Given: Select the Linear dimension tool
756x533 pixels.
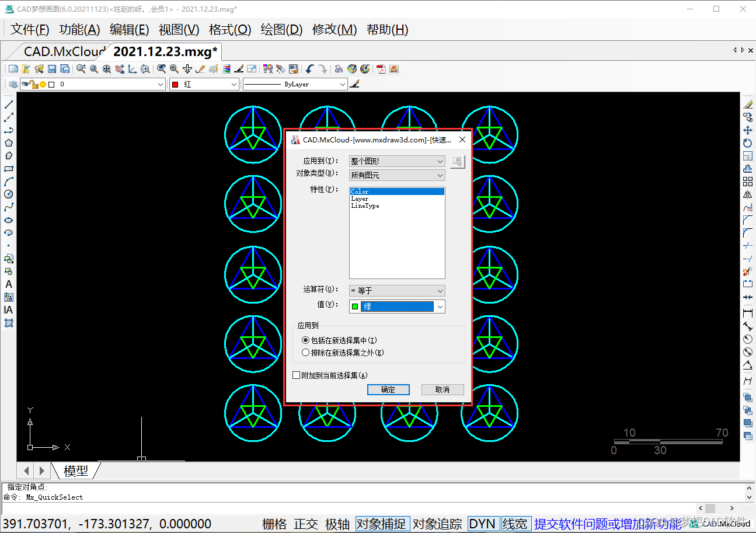Looking at the screenshot, I should (x=748, y=313).
